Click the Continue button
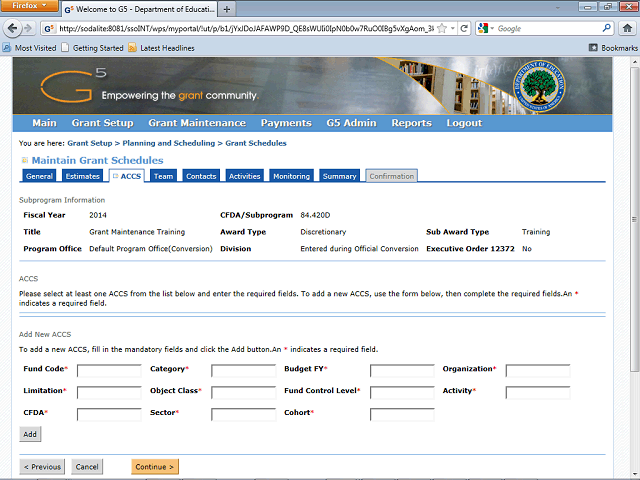640x480 pixels. [x=155, y=467]
